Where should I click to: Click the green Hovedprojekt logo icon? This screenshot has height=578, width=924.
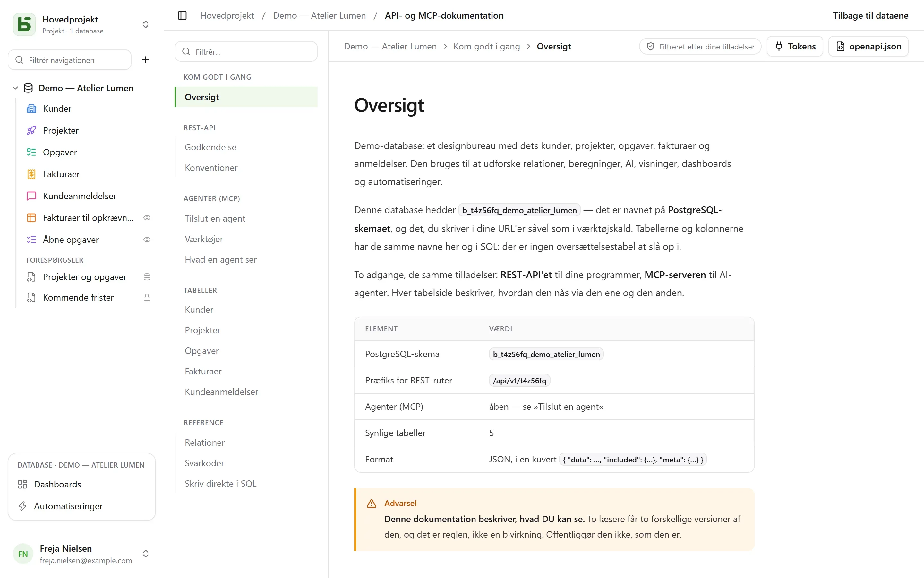(24, 24)
